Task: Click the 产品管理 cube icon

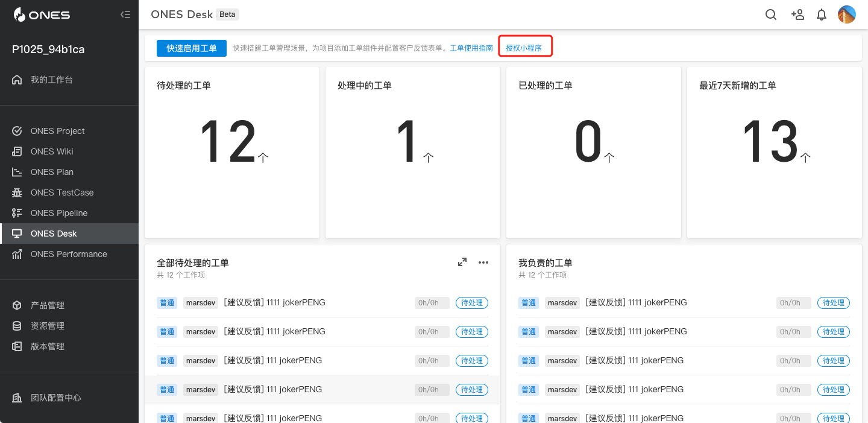Action: click(x=17, y=305)
